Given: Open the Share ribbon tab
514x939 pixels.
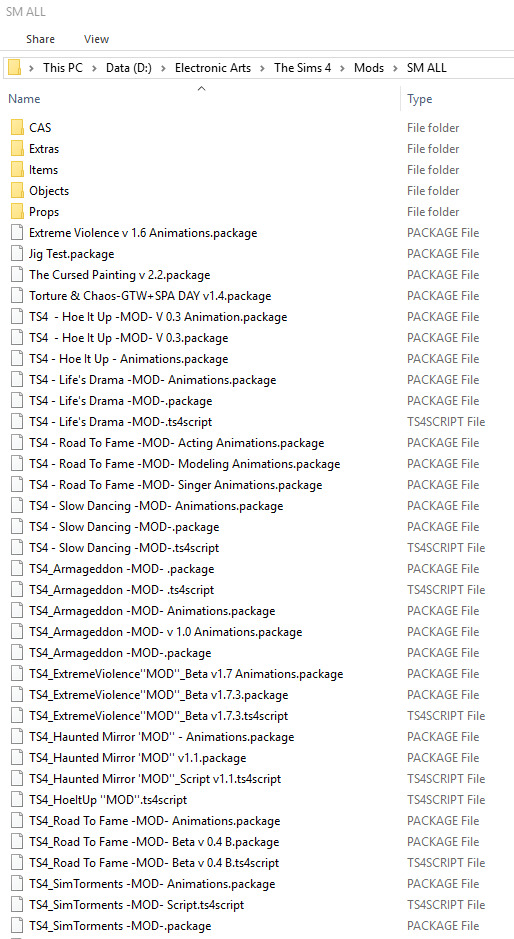Looking at the screenshot, I should [x=39, y=39].
